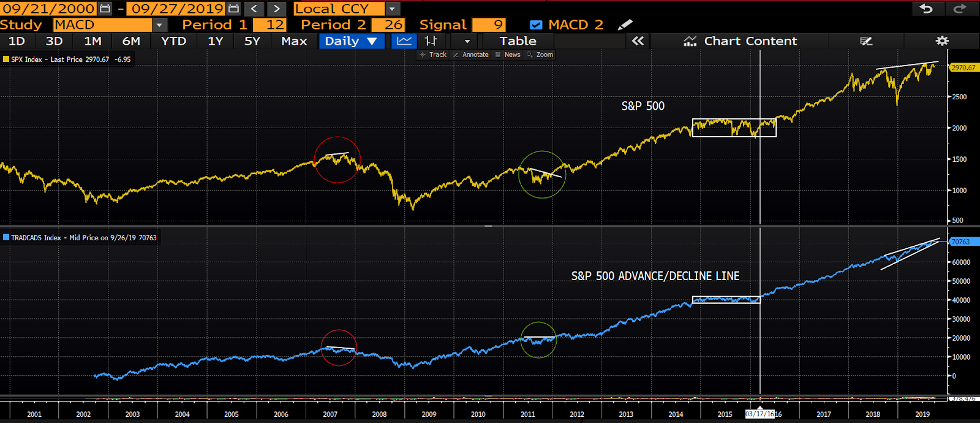Click the Period 1 value field
Screen dimensions: 980x423
270,25
